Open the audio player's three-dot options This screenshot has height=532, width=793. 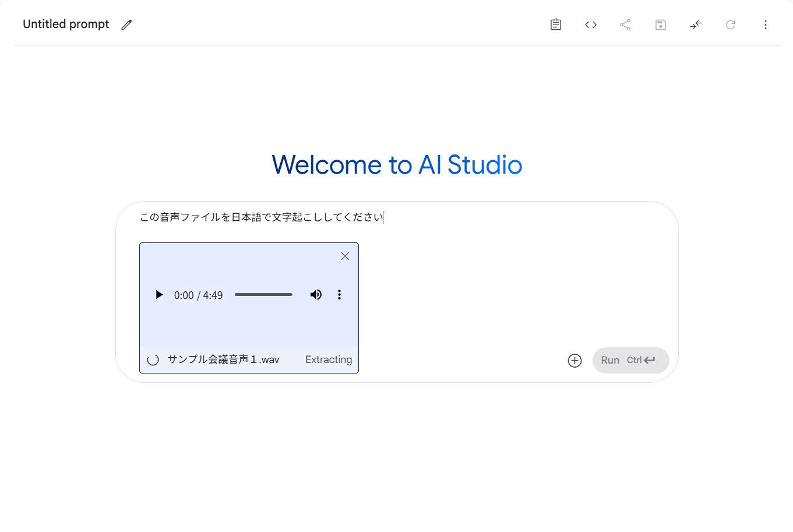pyautogui.click(x=339, y=295)
